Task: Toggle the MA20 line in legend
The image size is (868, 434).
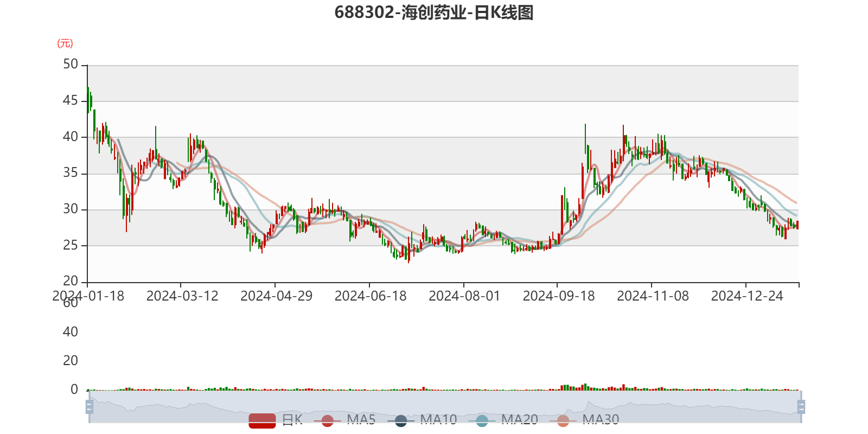Action: tap(504, 420)
